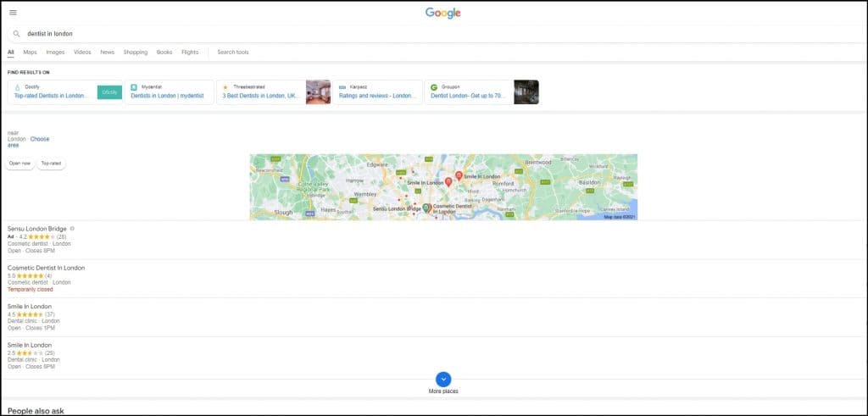Switch to the Images tab
The height and width of the screenshot is (416, 868).
tap(55, 53)
